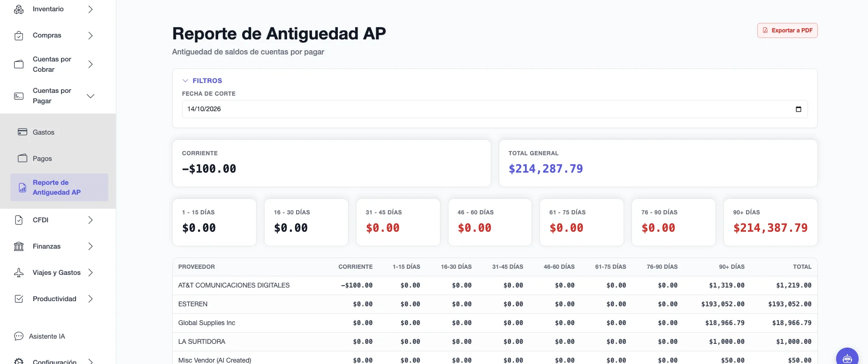The width and height of the screenshot is (868, 364).
Task: Open the Gastos menu item
Action: [x=59, y=132]
